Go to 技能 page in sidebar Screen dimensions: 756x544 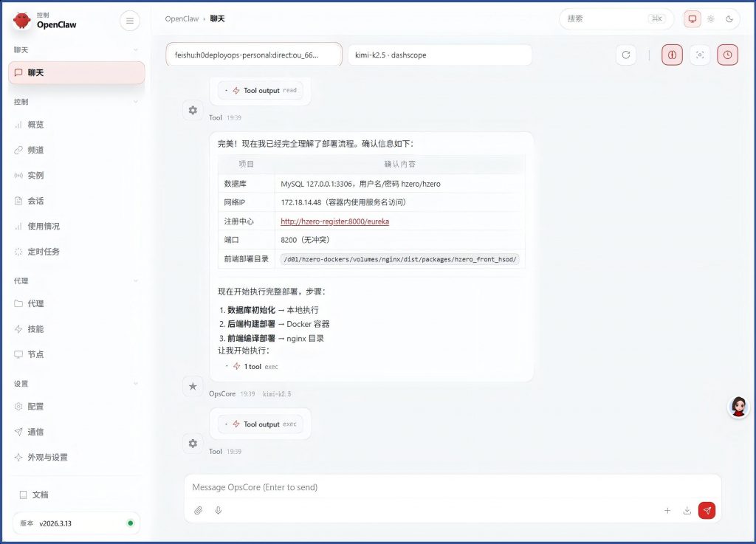click(x=35, y=329)
